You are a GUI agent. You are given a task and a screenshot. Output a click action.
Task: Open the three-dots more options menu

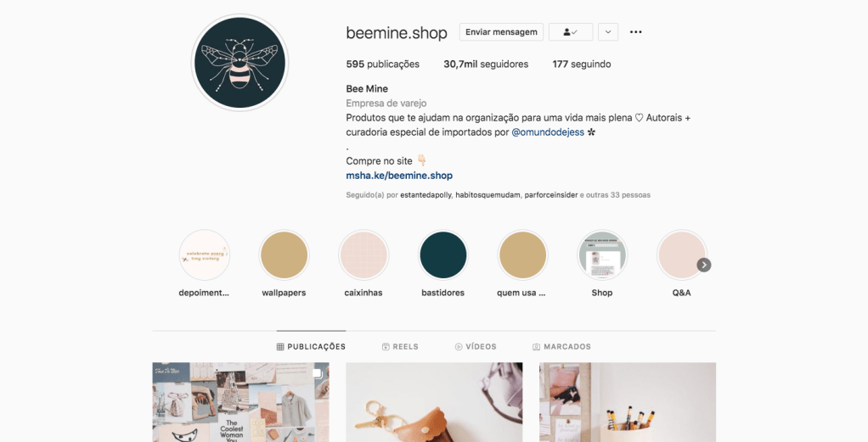pos(635,32)
